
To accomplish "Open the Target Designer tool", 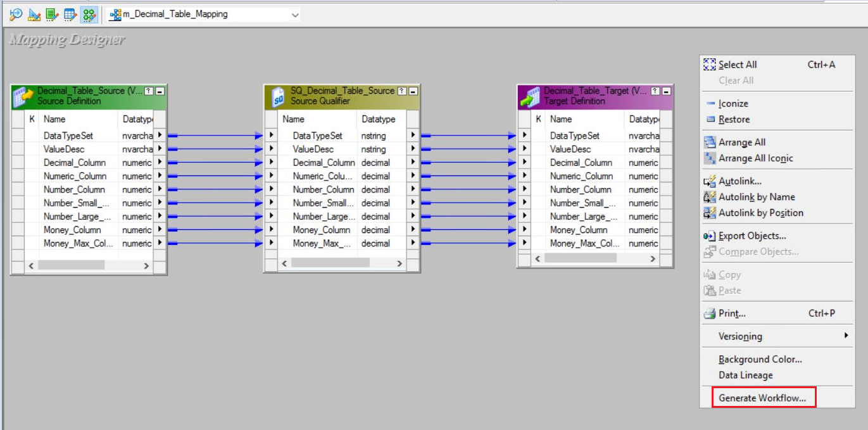I will (34, 14).
